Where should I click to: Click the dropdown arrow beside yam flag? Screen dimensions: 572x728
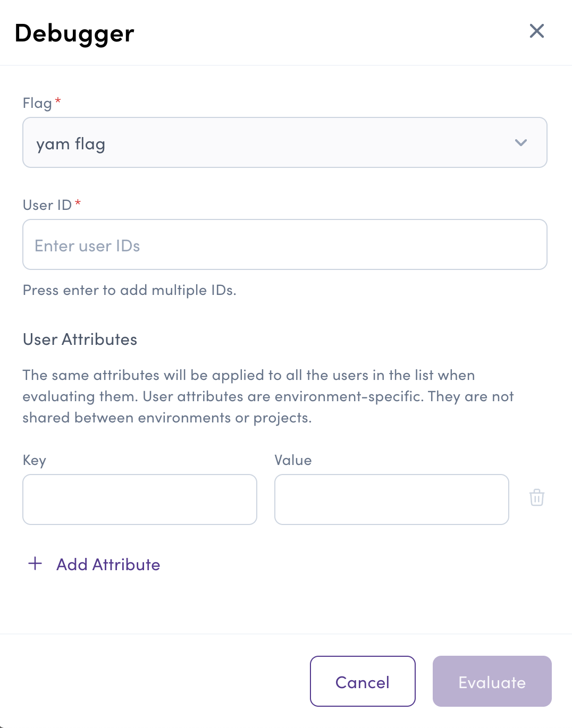[x=521, y=143]
